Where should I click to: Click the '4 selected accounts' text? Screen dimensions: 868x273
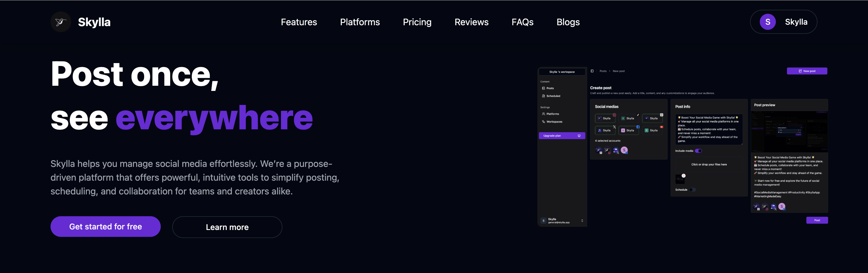608,141
